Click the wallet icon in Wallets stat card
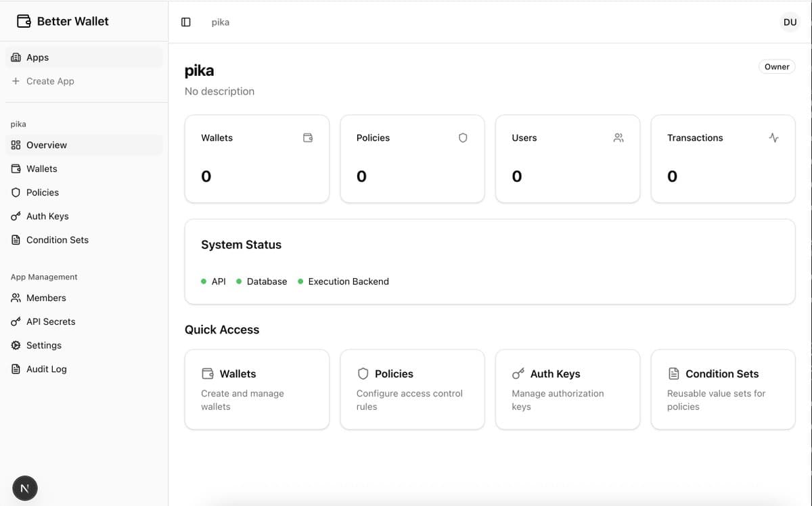 [x=308, y=138]
